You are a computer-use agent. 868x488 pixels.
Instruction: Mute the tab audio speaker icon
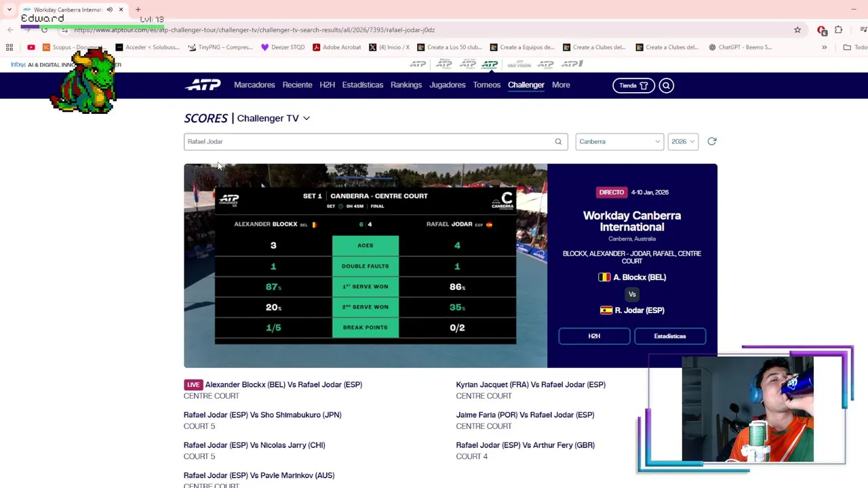tap(109, 9)
